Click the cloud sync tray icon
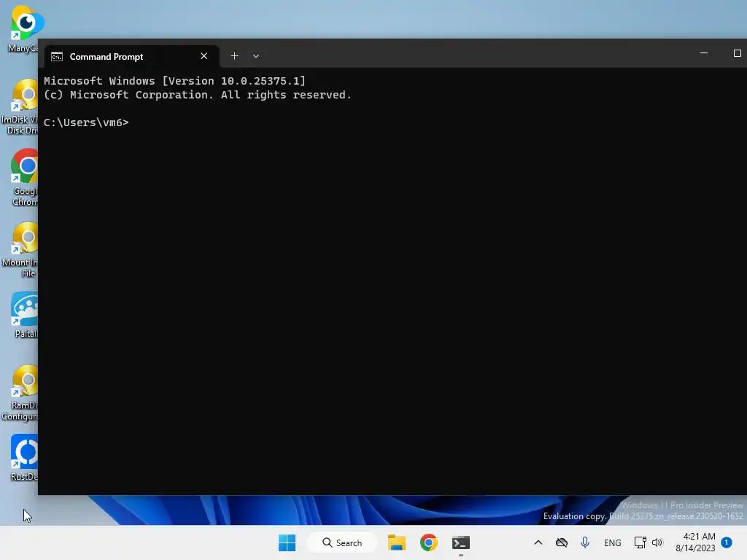 tap(562, 542)
